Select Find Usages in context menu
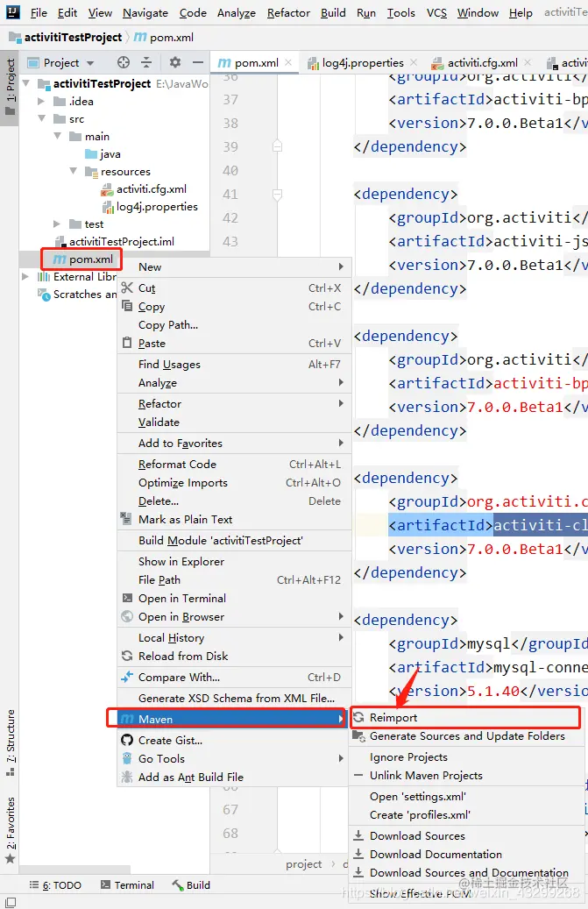This screenshot has height=909, width=588. (234, 364)
